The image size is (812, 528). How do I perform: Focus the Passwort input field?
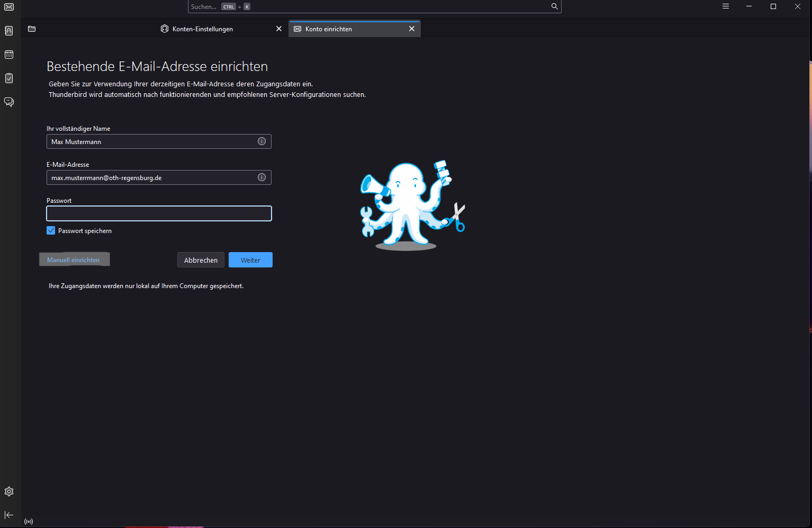pyautogui.click(x=159, y=213)
